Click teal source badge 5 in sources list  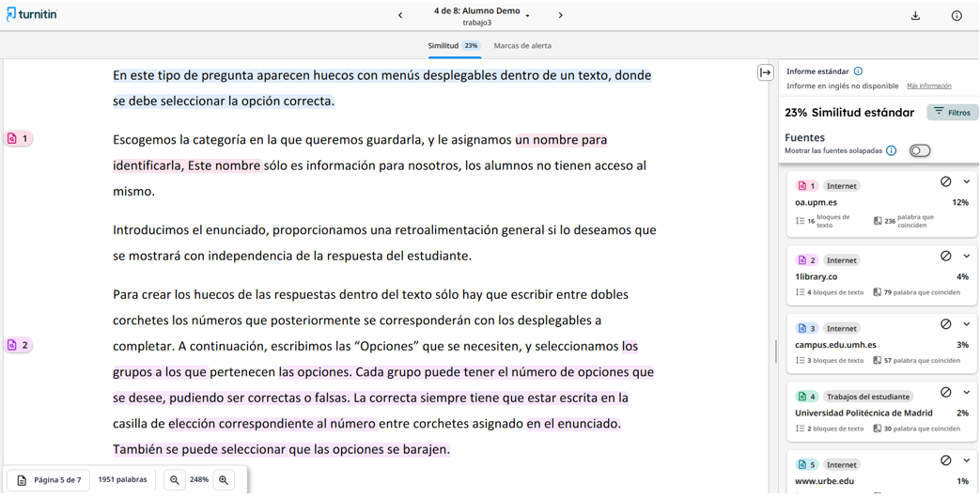(807, 464)
